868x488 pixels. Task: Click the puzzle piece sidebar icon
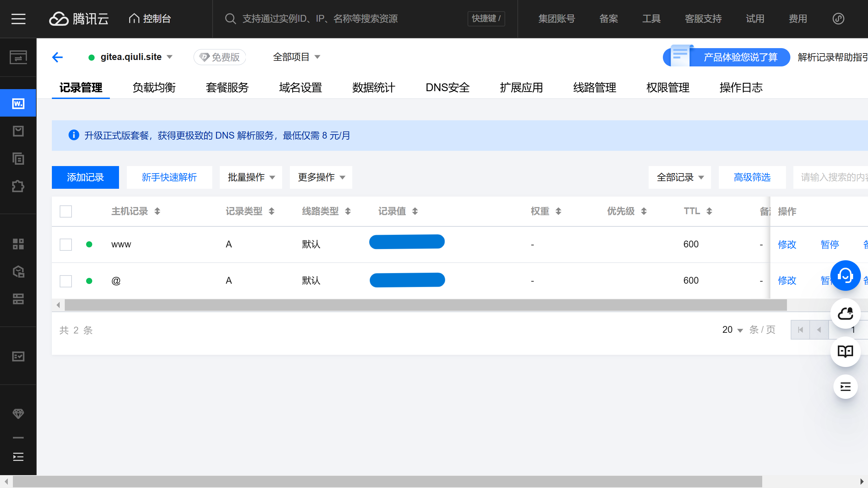tap(18, 186)
